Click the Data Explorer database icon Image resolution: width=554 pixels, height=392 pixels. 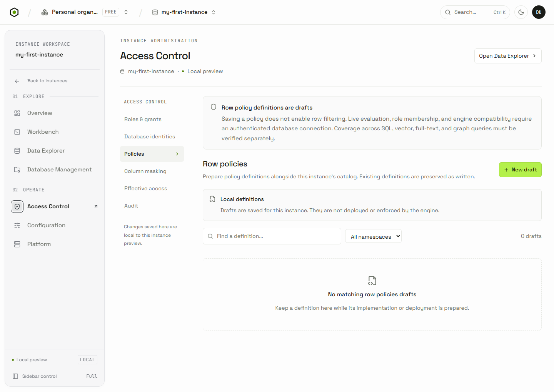(17, 151)
